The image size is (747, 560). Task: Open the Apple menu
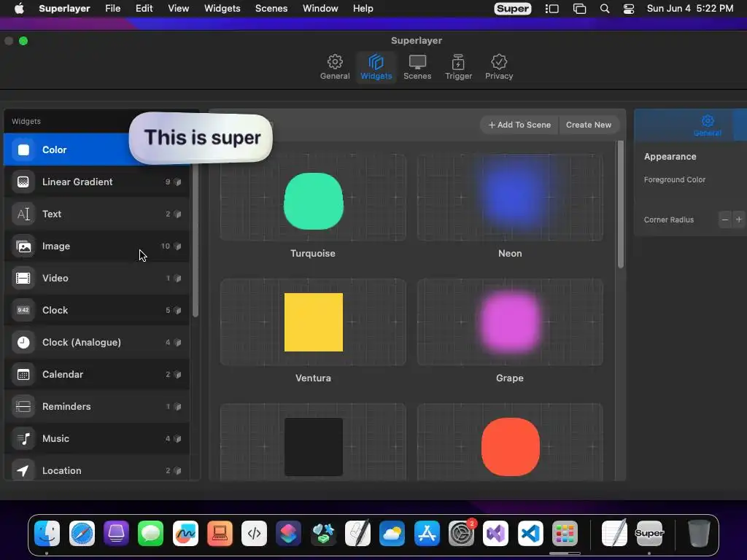(x=19, y=9)
